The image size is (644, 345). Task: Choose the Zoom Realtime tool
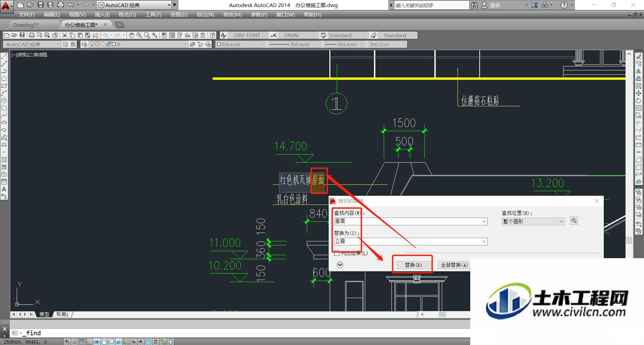(x=139, y=35)
